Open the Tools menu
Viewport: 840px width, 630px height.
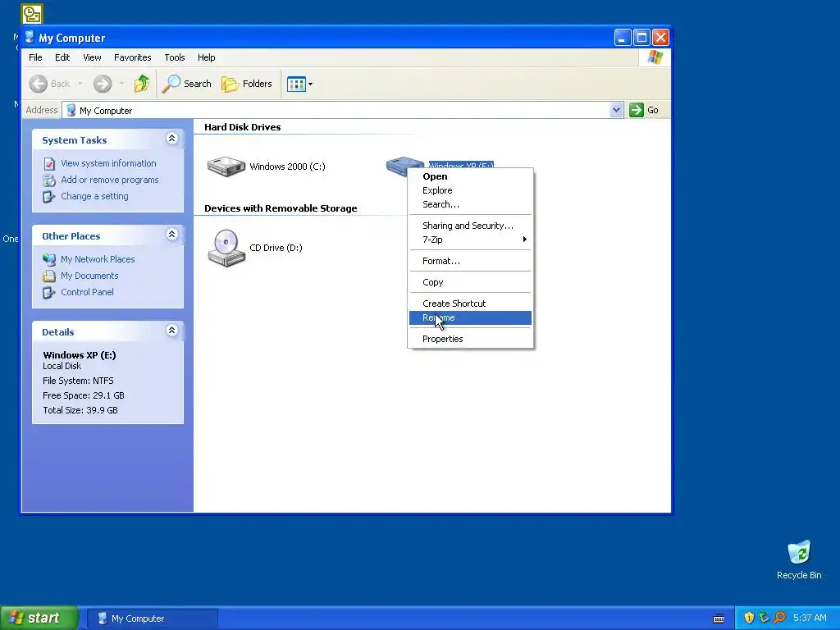point(175,57)
